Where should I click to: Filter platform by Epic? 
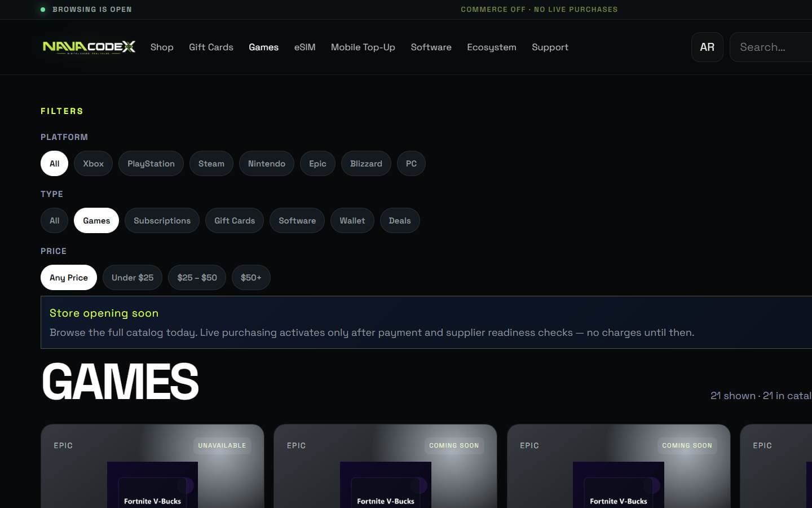tap(317, 164)
